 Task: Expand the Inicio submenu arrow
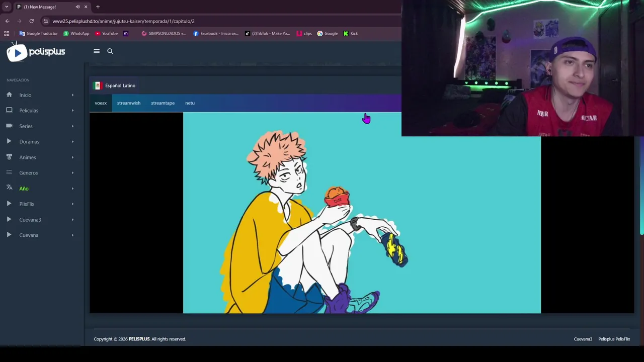[x=72, y=95]
